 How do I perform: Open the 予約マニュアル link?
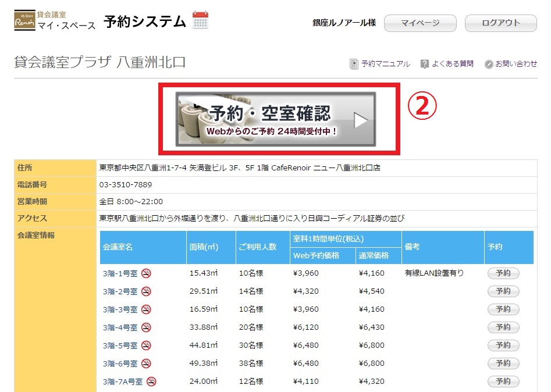click(x=386, y=64)
